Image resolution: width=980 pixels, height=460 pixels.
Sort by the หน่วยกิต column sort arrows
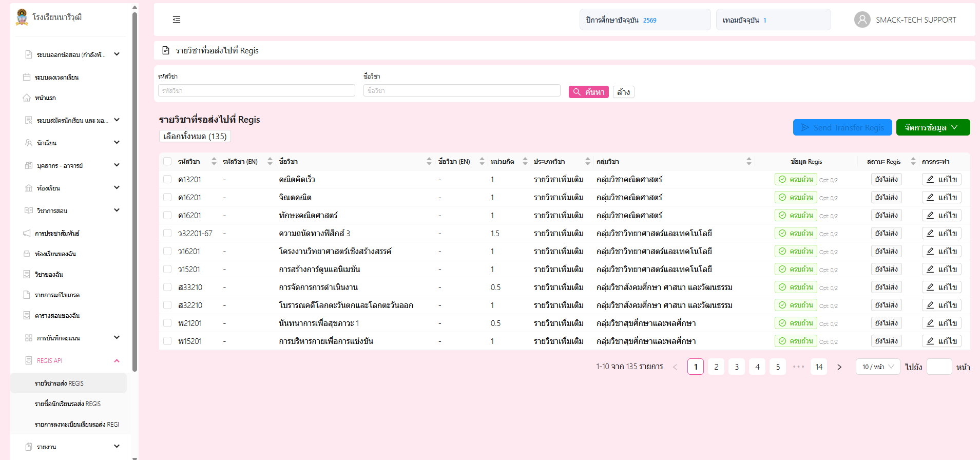coord(525,161)
